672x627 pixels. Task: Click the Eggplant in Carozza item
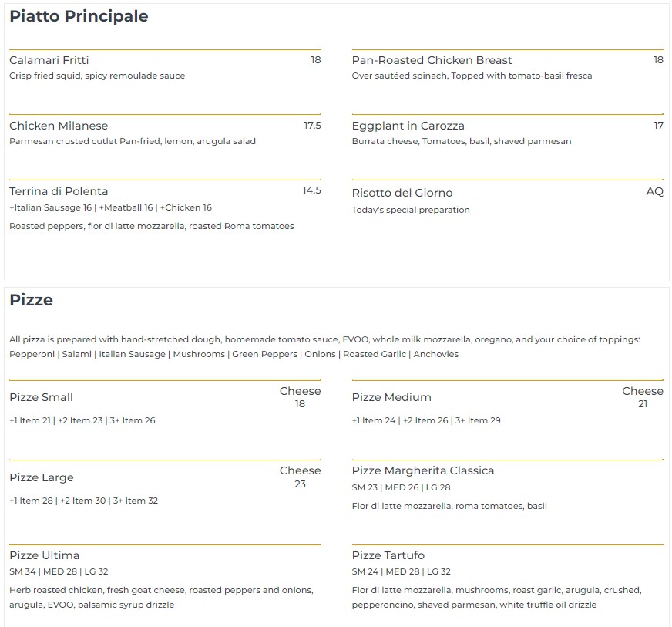[408, 126]
